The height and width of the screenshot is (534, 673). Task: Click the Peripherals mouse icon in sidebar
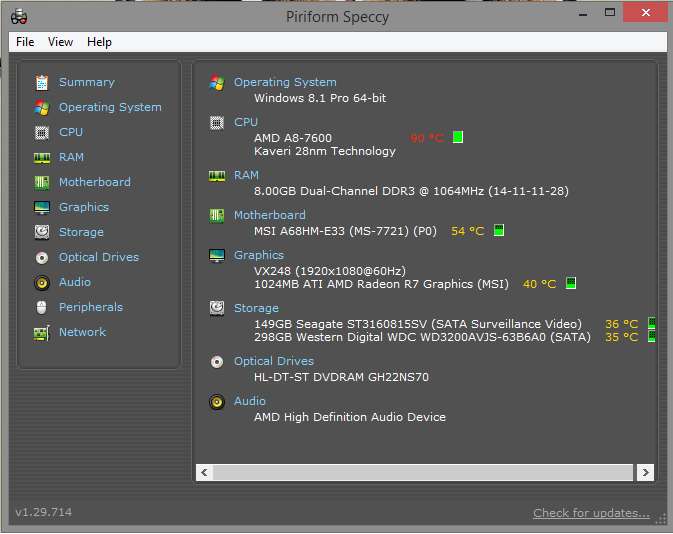point(42,307)
